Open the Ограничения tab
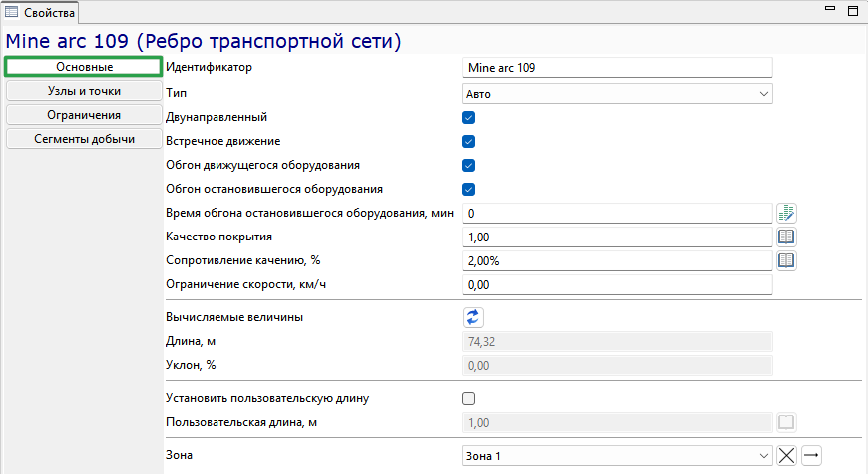The height and width of the screenshot is (474, 868). click(84, 115)
